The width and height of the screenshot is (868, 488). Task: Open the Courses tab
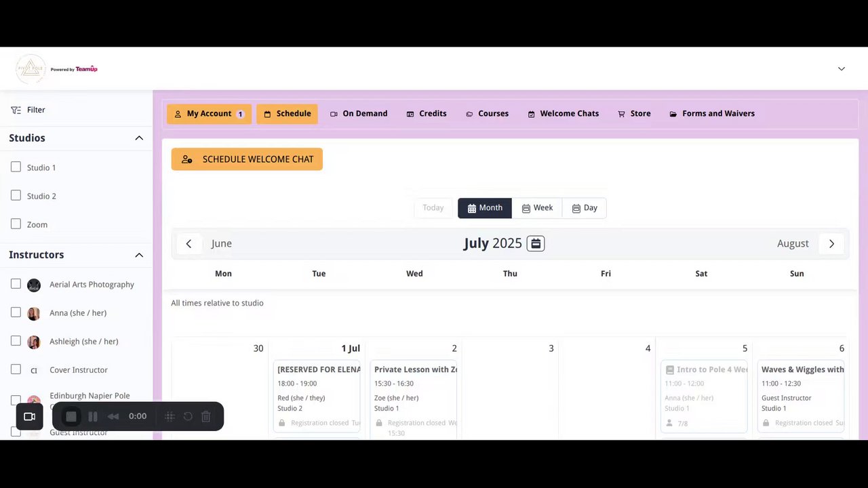coord(487,114)
